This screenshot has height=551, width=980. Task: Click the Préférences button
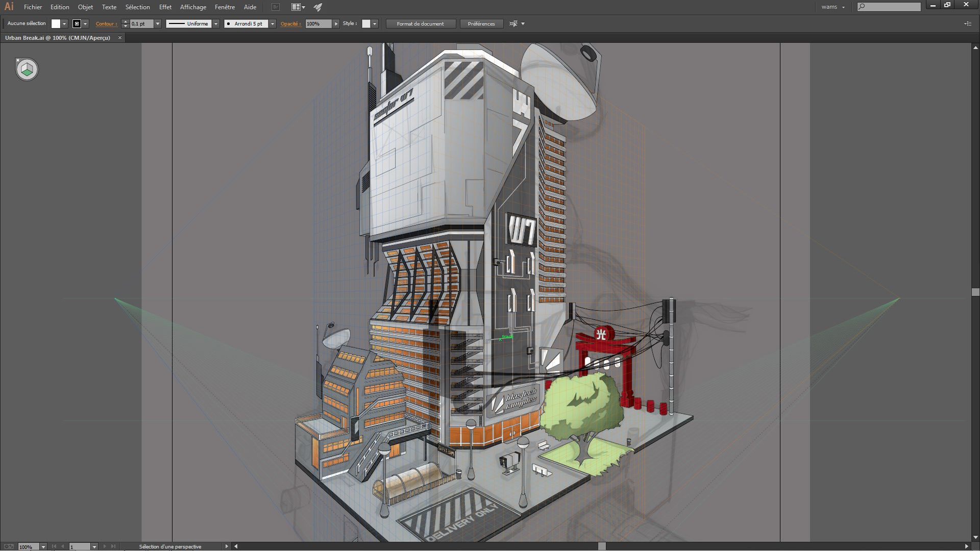(481, 23)
